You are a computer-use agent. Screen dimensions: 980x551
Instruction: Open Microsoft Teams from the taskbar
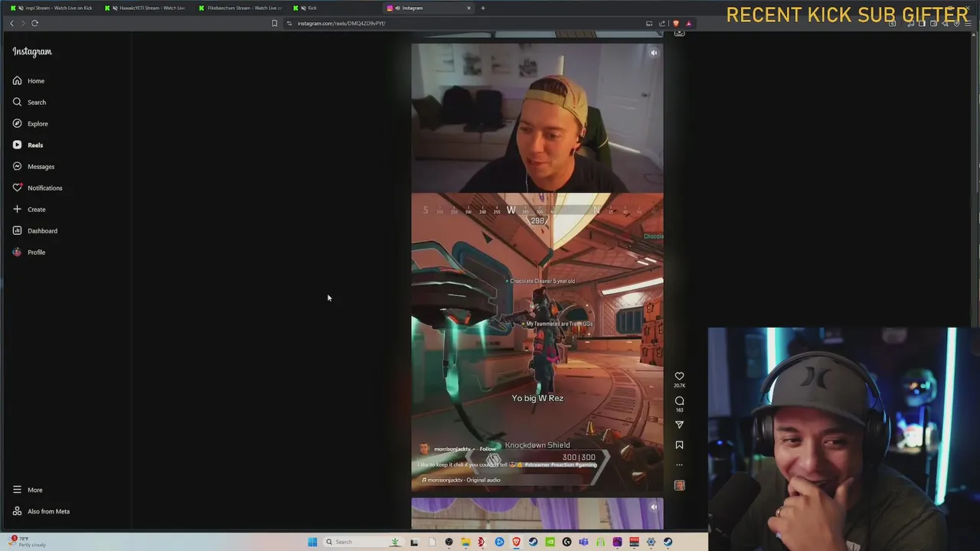click(x=583, y=542)
